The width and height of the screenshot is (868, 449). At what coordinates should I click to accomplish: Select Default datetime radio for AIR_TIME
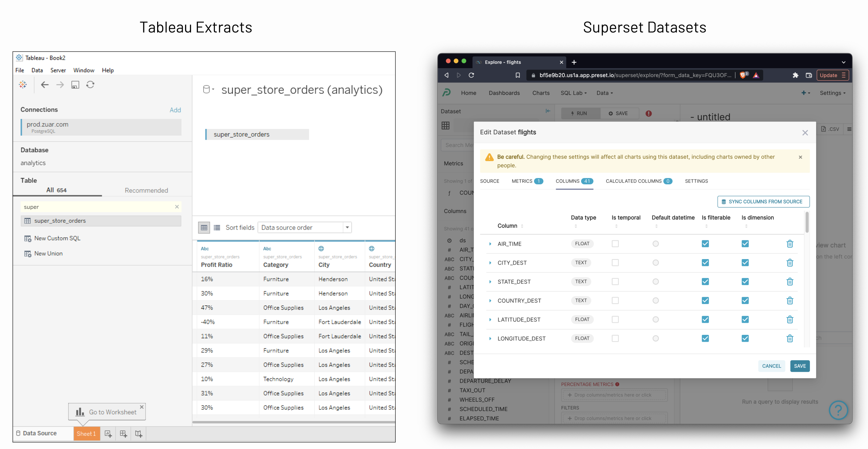click(655, 244)
